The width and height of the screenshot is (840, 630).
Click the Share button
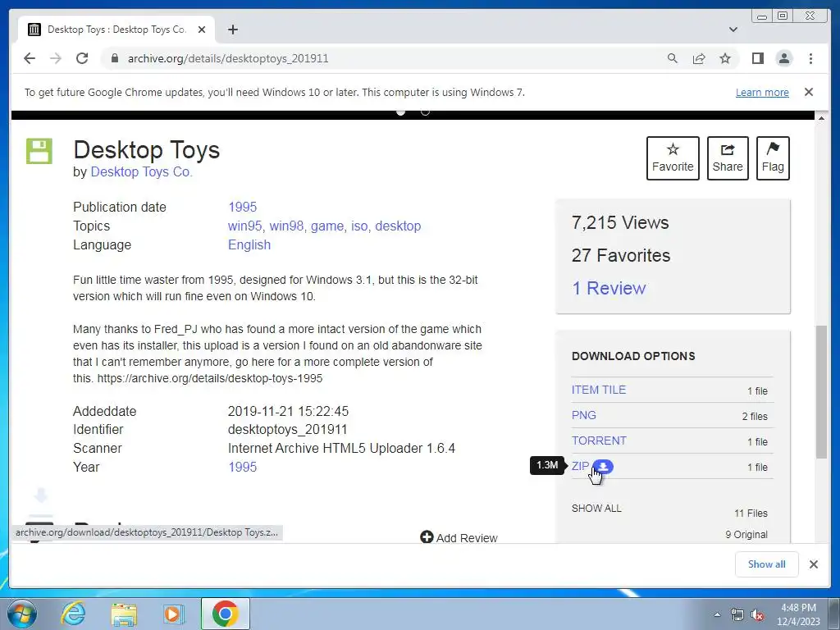pyautogui.click(x=728, y=158)
